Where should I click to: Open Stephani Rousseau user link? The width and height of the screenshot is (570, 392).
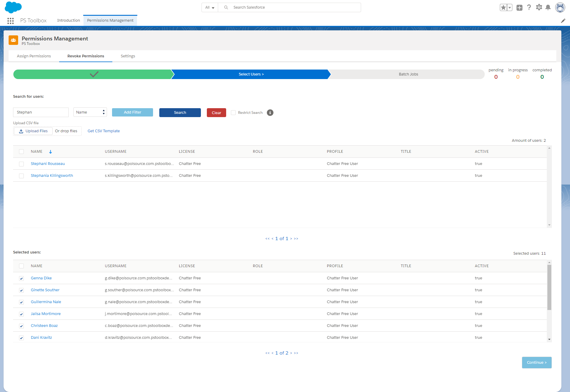click(48, 164)
